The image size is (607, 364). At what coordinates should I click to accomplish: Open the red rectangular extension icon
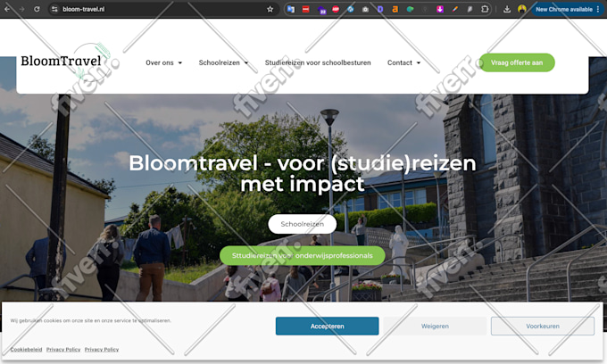[306, 9]
